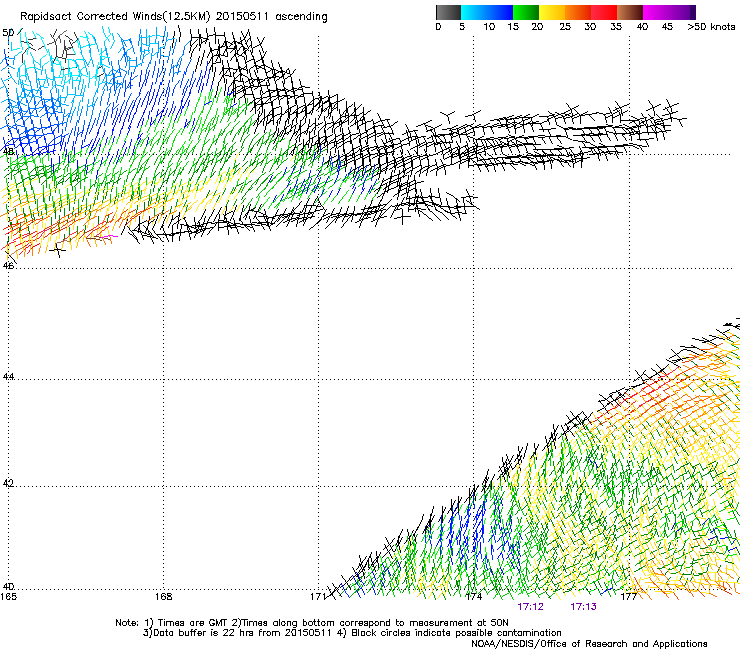Screen dimensions: 740x650
Task: Click the purple 17:13 time label
Action: pyautogui.click(x=583, y=607)
